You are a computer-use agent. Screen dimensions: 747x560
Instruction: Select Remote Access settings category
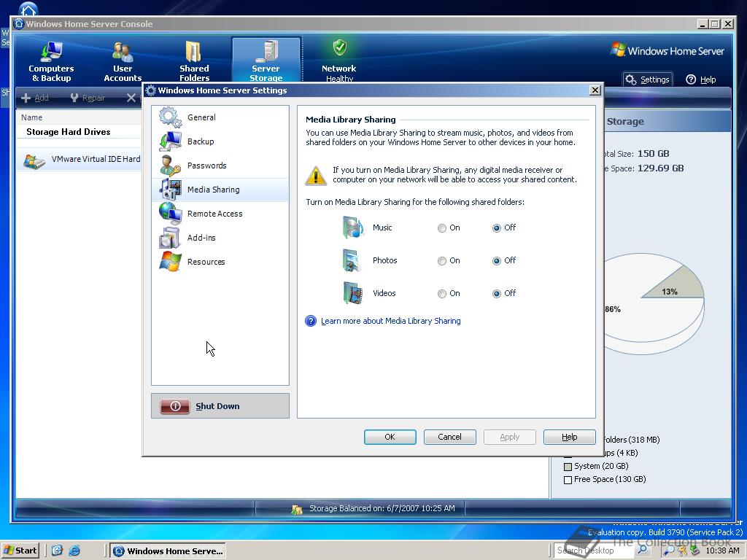tap(220, 214)
